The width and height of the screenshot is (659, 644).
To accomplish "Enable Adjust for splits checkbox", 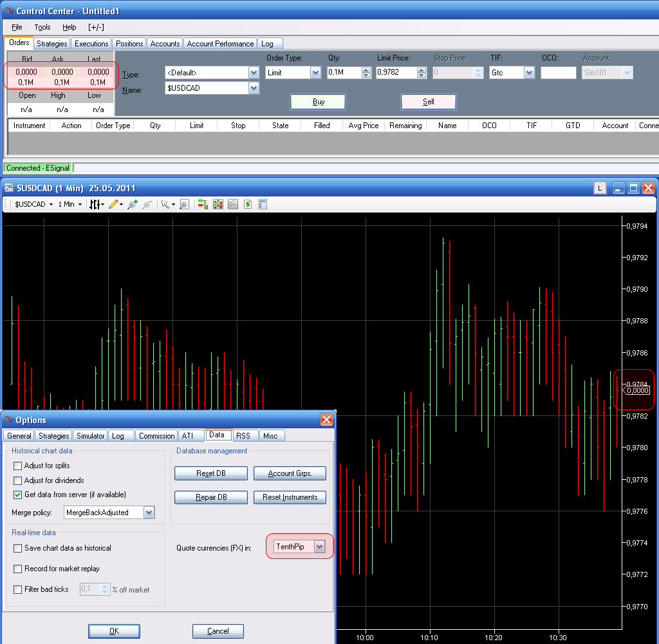I will [x=18, y=466].
